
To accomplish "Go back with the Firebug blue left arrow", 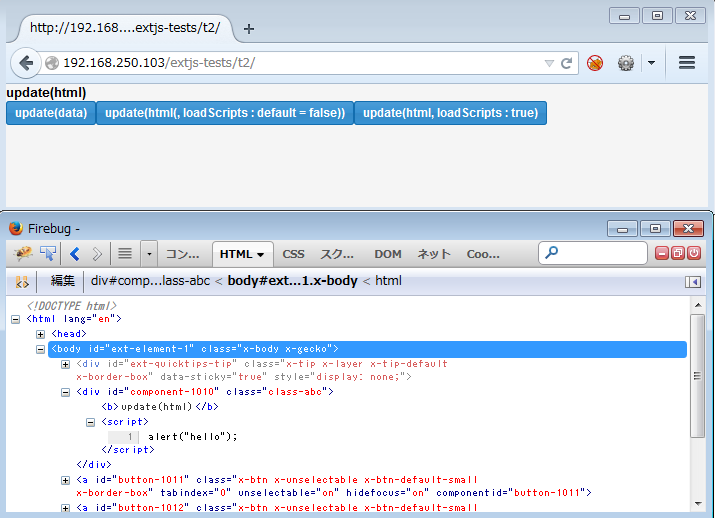I will [75, 254].
